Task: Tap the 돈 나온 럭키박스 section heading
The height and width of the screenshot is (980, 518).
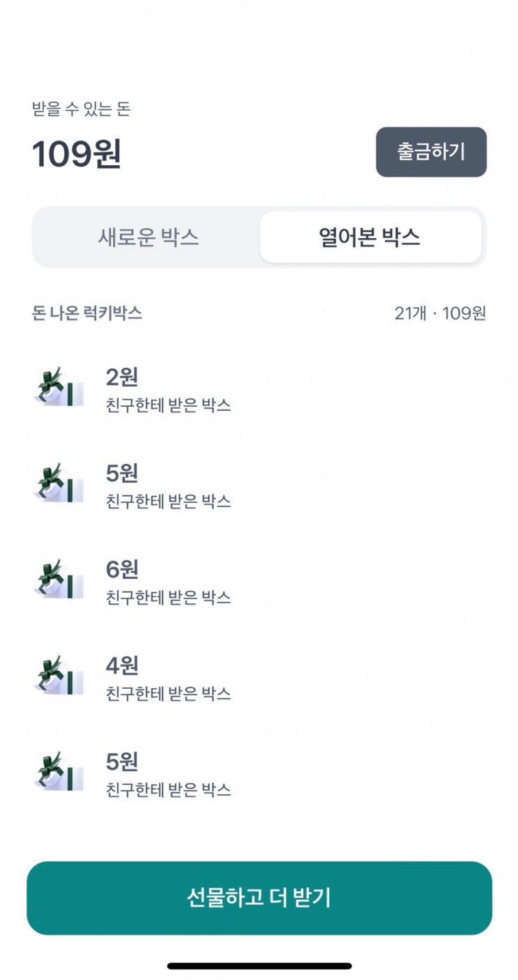Action: coord(87,313)
